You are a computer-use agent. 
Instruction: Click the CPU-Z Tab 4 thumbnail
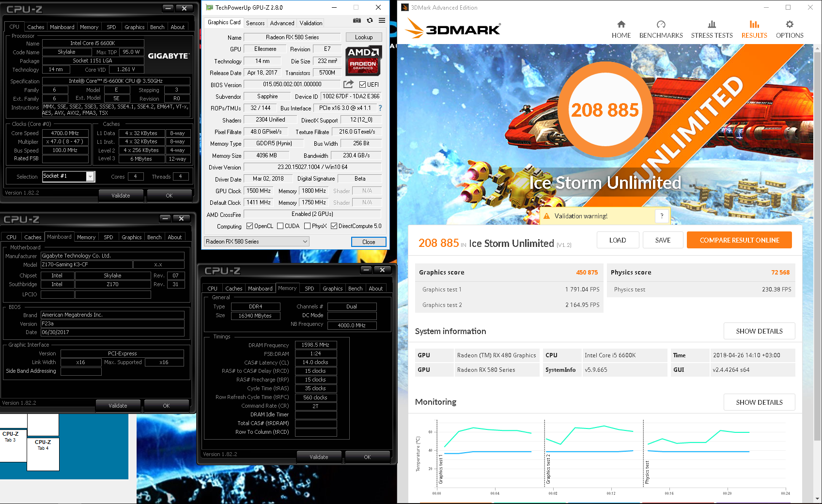(43, 454)
